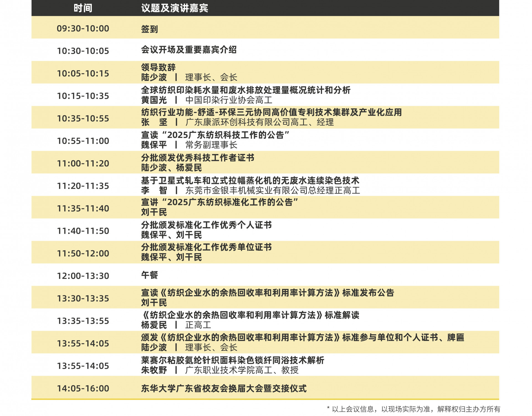This screenshot has height=416, width=532.
Task: Click the 议题及演讲嘉宾 column header
Action: 175,8
